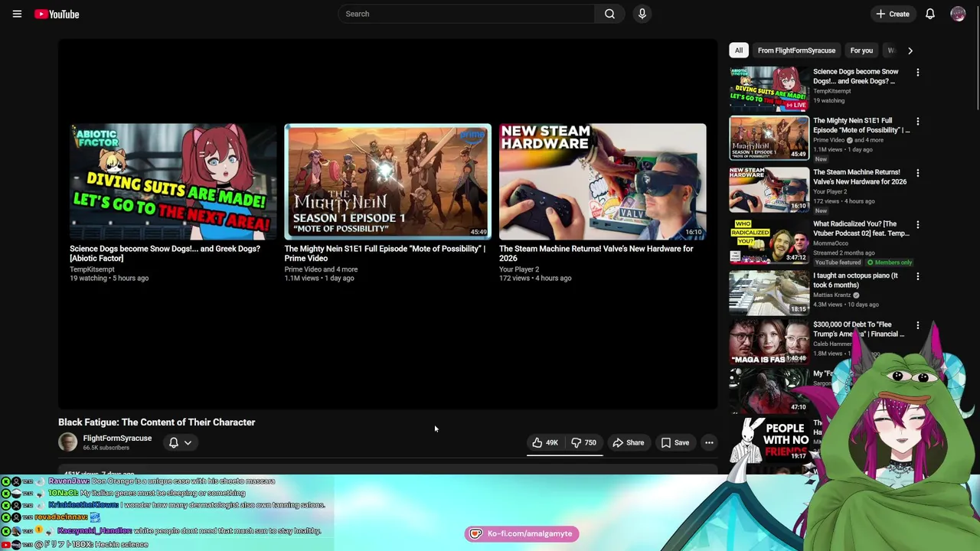
Task: Open the Create menu
Action: coord(893,14)
